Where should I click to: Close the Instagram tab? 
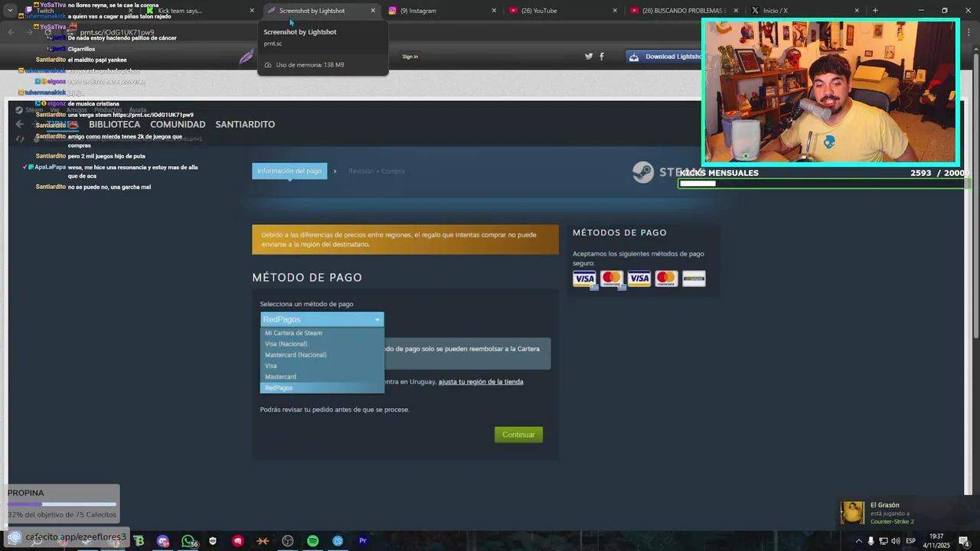click(x=493, y=11)
